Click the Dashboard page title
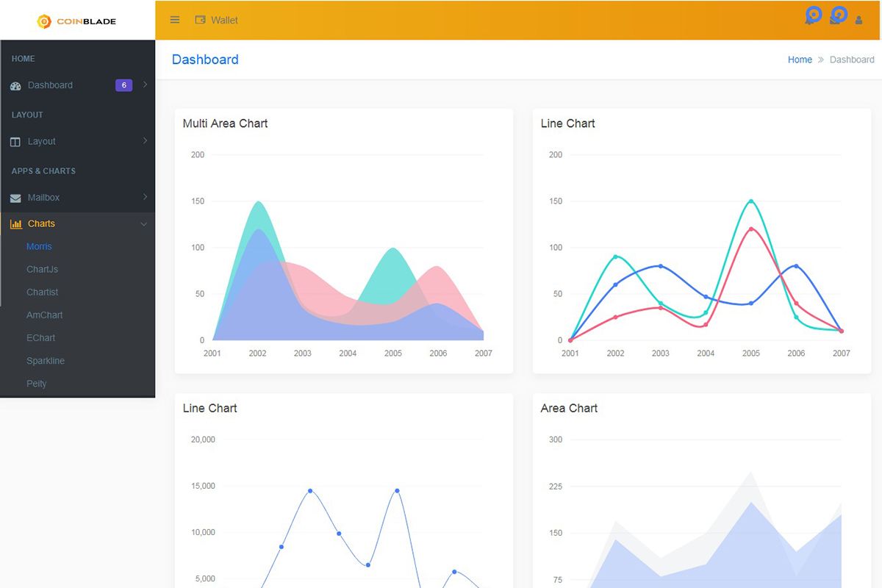This screenshot has height=588, width=882. click(x=205, y=60)
